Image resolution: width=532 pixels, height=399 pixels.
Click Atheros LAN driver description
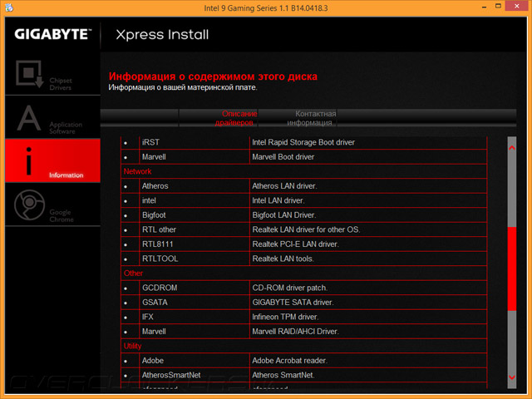(x=284, y=186)
